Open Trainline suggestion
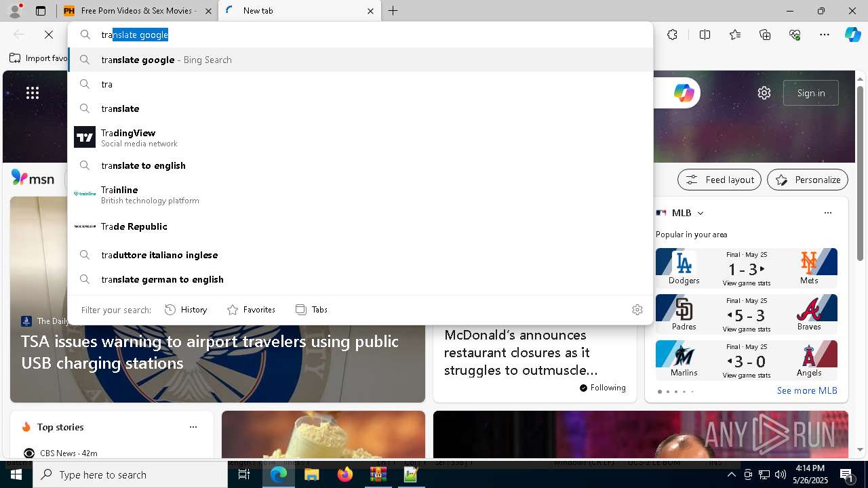 pyautogui.click(x=360, y=195)
